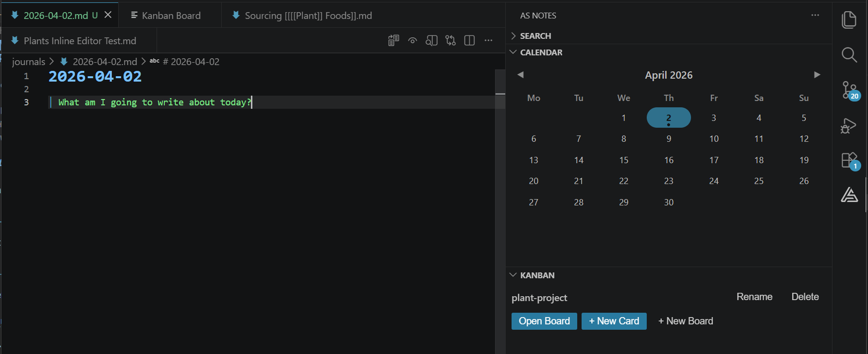Open the AS Notes sidebar icon
The width and height of the screenshot is (868, 354).
click(849, 195)
